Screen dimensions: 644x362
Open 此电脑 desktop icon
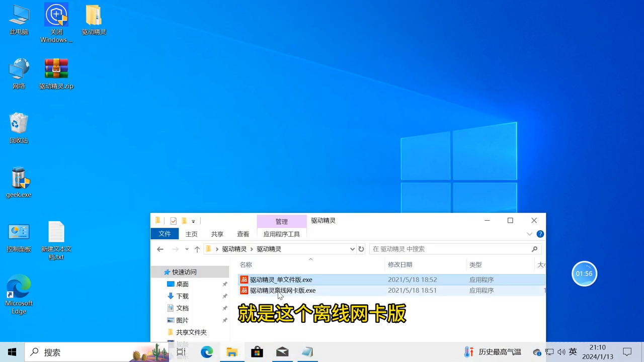19,20
